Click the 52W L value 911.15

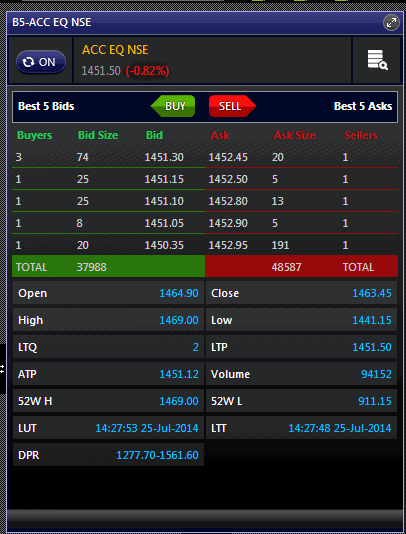click(375, 401)
